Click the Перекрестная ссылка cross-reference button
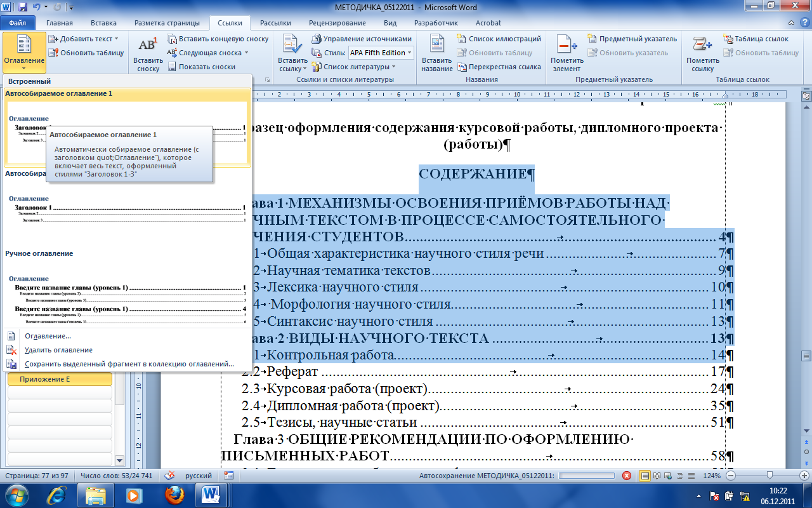Image resolution: width=812 pixels, height=508 pixels. coord(499,67)
